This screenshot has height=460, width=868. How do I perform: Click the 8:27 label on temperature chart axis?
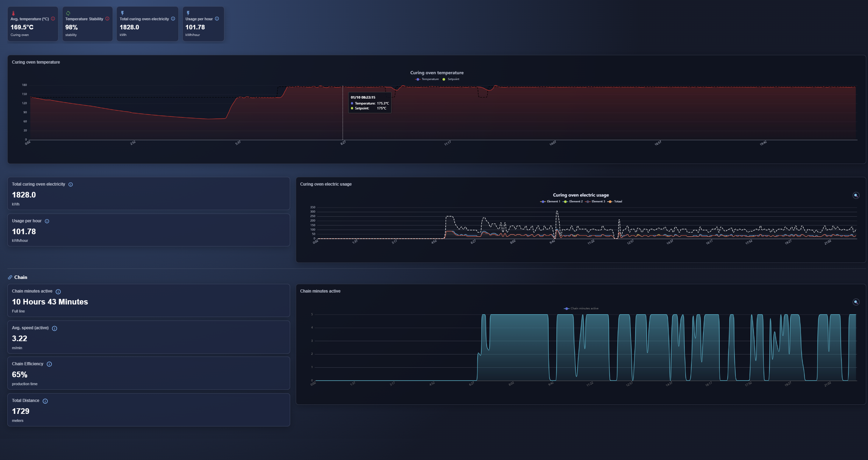[343, 143]
